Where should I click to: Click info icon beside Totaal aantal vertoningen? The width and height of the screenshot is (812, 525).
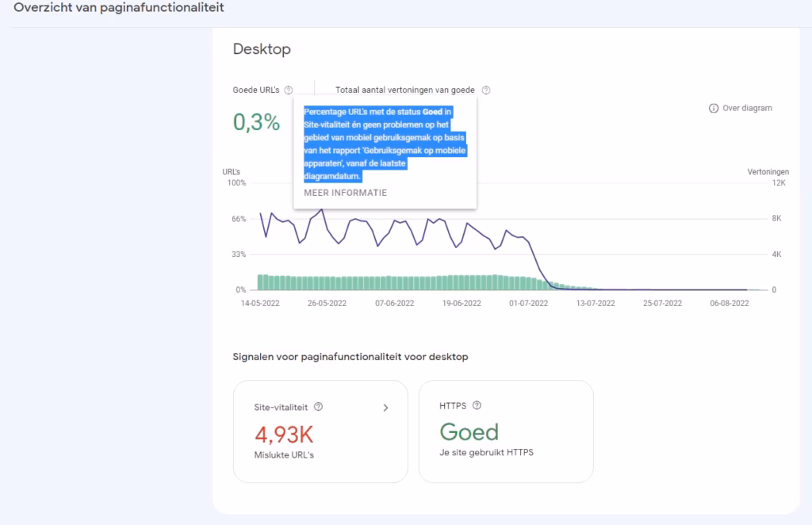click(486, 90)
